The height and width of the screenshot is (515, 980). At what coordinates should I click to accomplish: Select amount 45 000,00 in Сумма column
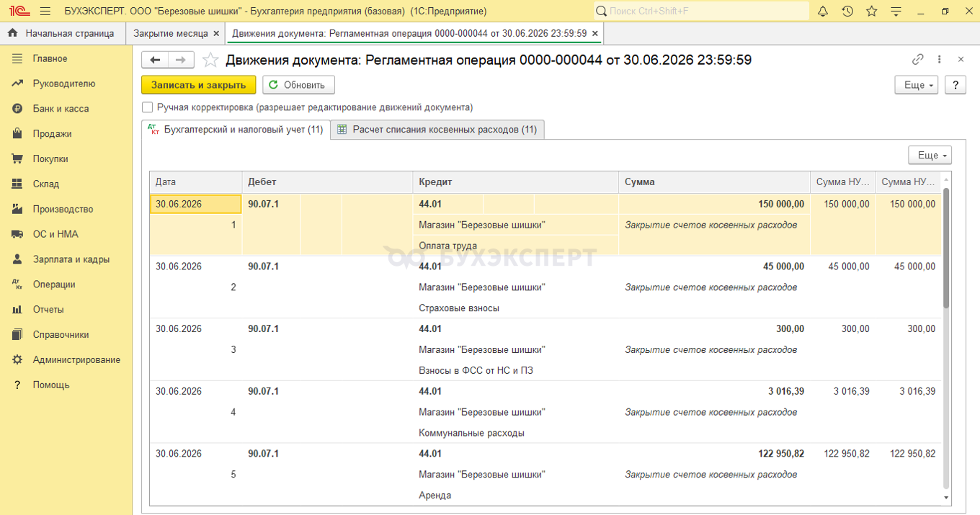pyautogui.click(x=715, y=267)
